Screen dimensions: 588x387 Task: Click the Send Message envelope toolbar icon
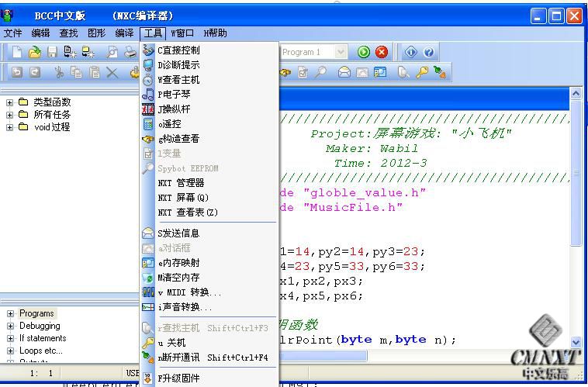pos(344,72)
